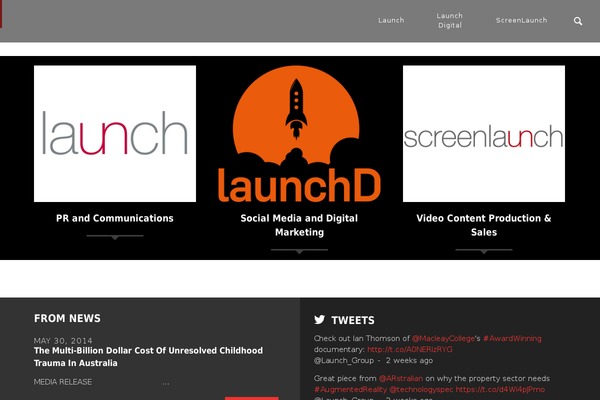Image resolution: width=600 pixels, height=400 pixels.
Task: Click the #AwardWinning hashtag
Action: (512, 338)
